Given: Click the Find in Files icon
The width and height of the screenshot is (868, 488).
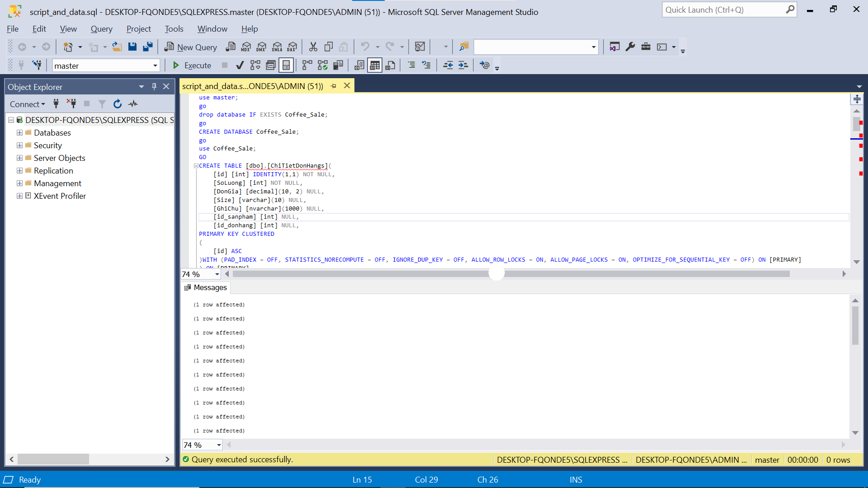Looking at the screenshot, I should (x=464, y=47).
